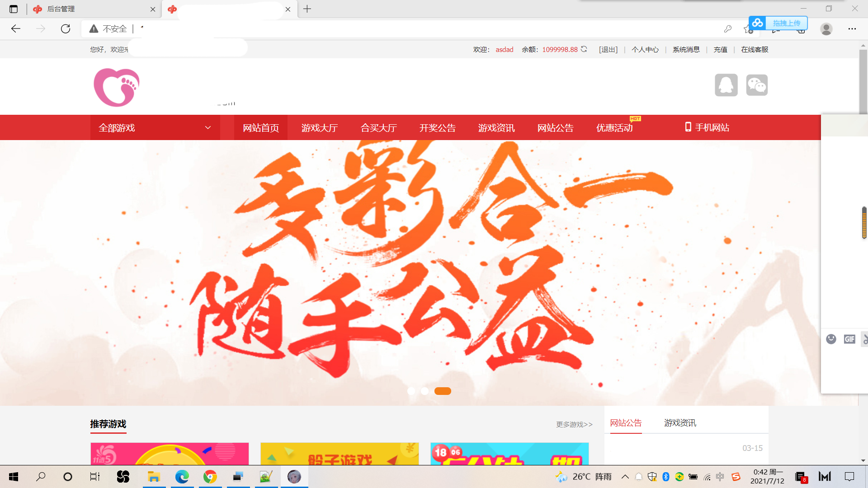Select the first carousel slide dot
Image resolution: width=868 pixels, height=488 pixels.
pyautogui.click(x=411, y=391)
